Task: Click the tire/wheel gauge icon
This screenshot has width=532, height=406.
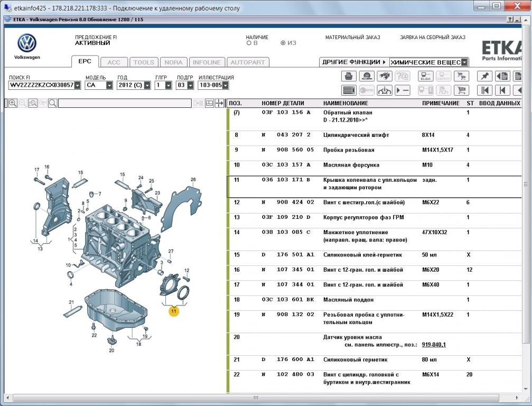Action: 367,76
